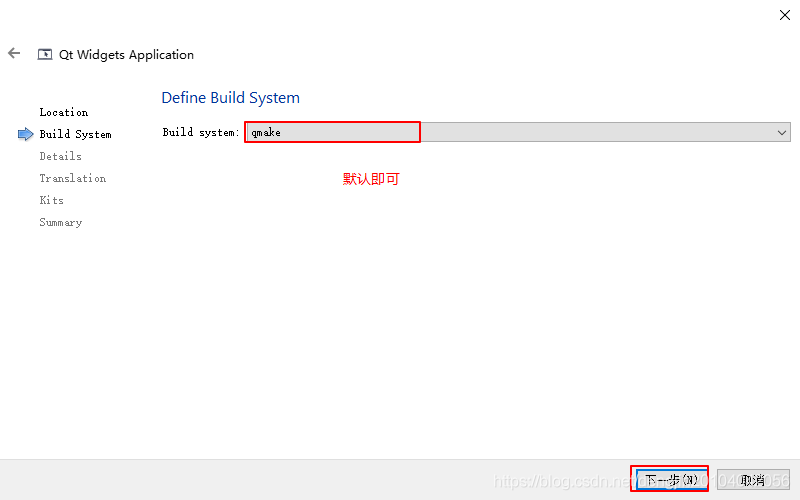
Task: Select the Build System step
Action: click(x=76, y=134)
